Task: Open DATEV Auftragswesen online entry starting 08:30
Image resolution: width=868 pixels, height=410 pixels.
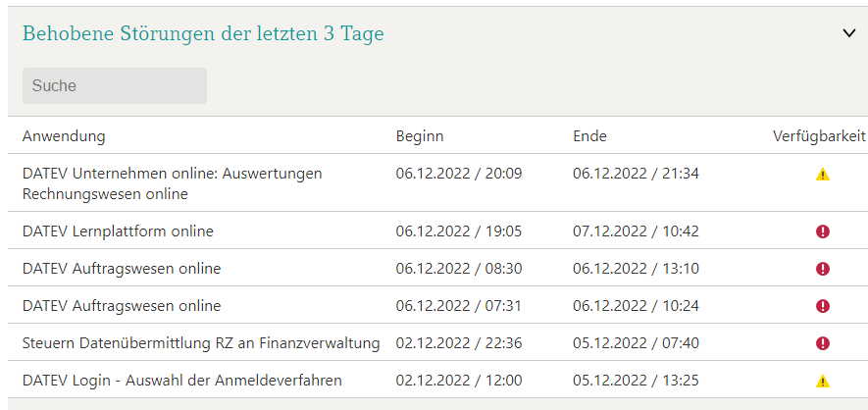Action: [122, 269]
